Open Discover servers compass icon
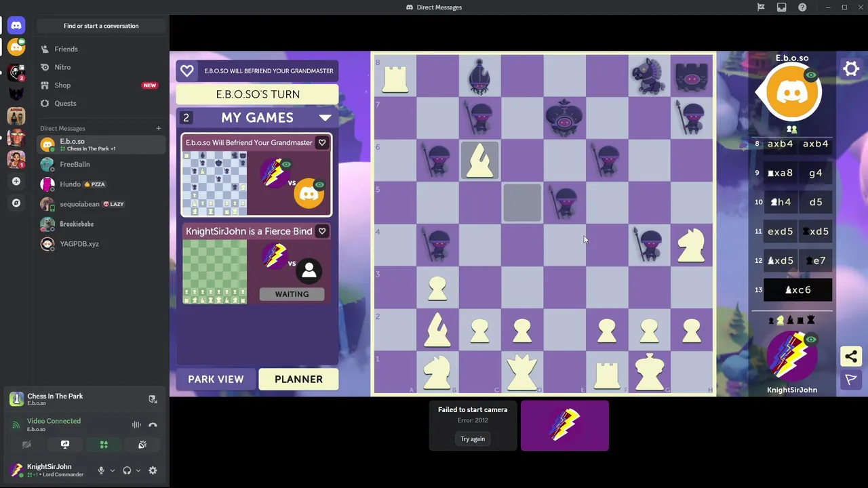868x488 pixels. (x=16, y=203)
